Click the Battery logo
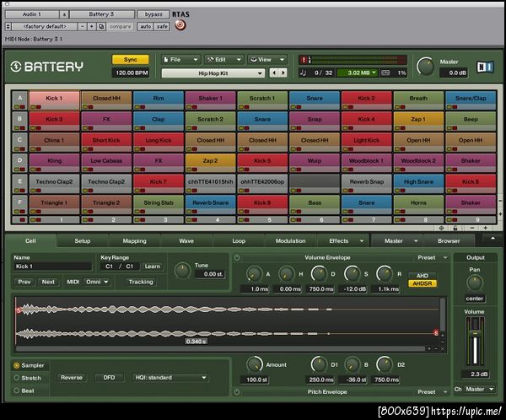 (46, 67)
